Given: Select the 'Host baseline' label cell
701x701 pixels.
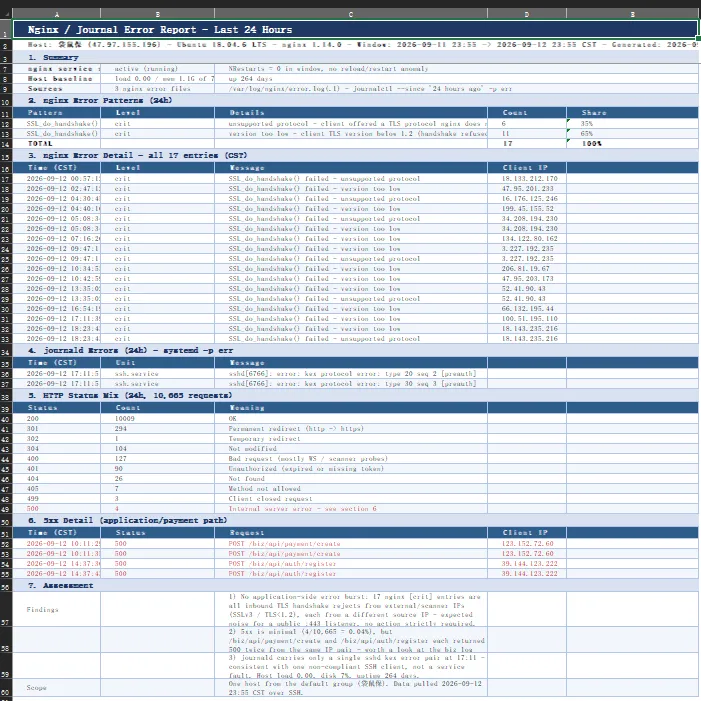Looking at the screenshot, I should click(x=57, y=79).
